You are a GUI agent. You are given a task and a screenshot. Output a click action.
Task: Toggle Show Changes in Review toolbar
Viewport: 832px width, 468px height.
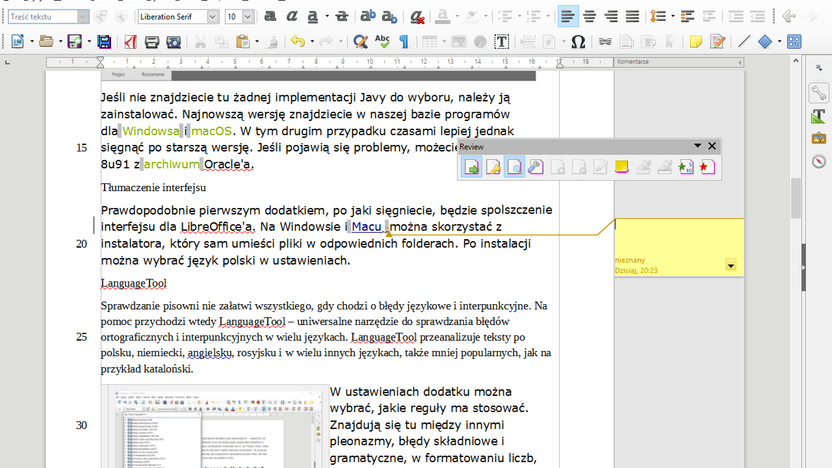[x=514, y=167]
